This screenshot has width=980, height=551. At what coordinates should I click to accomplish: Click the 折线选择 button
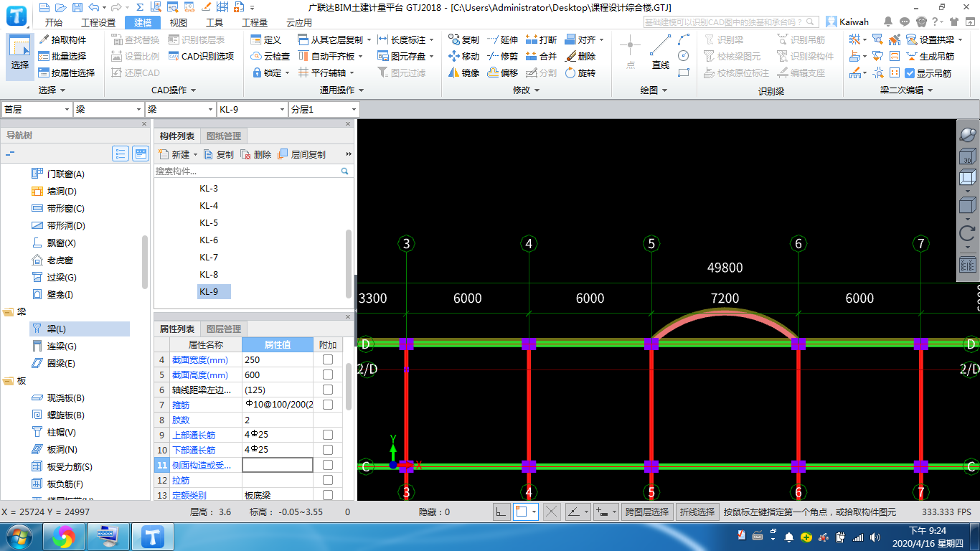coord(697,512)
